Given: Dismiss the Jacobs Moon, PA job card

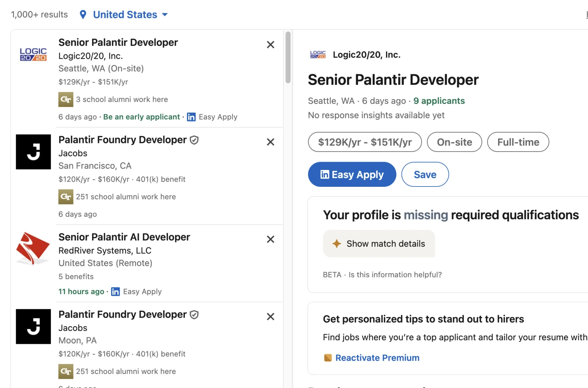Looking at the screenshot, I should (271, 317).
